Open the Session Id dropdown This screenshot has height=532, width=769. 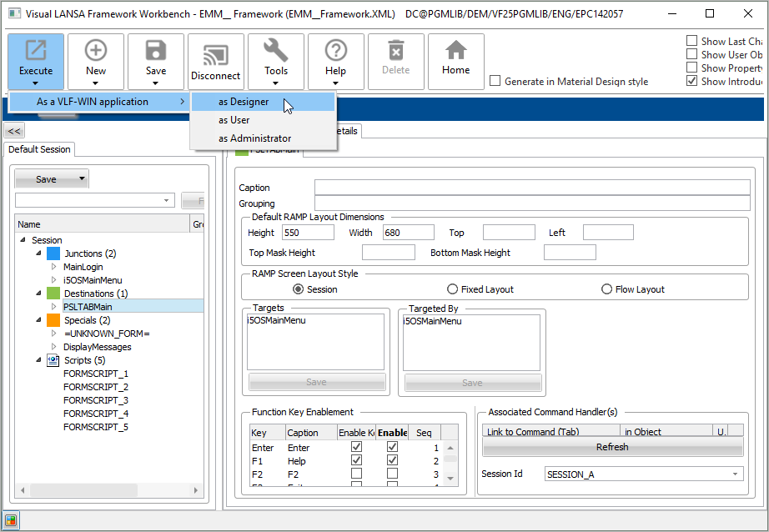[x=735, y=474]
